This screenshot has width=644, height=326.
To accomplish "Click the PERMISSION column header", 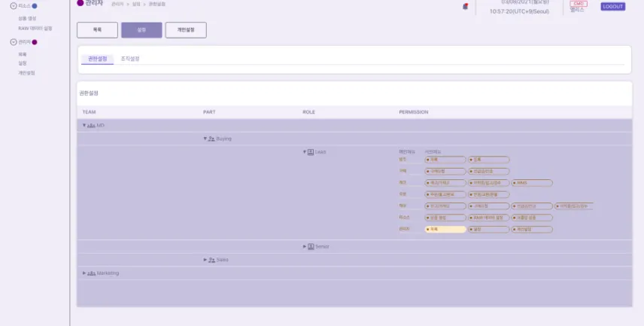I will coord(414,112).
